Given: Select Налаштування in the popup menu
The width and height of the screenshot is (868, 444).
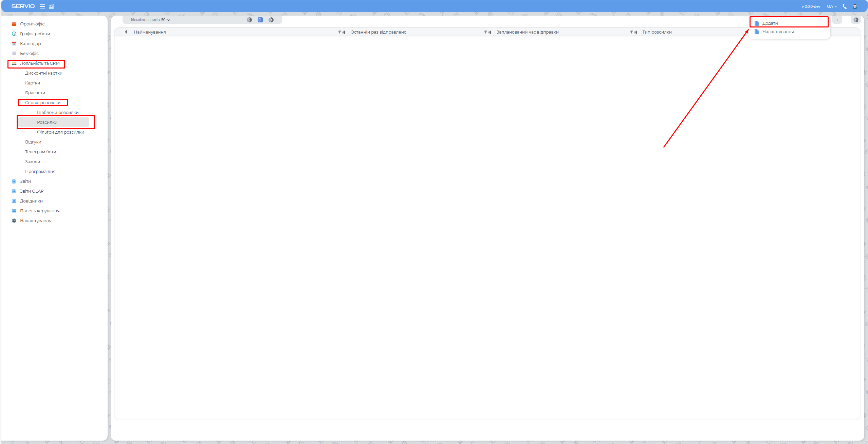Looking at the screenshot, I should [778, 32].
